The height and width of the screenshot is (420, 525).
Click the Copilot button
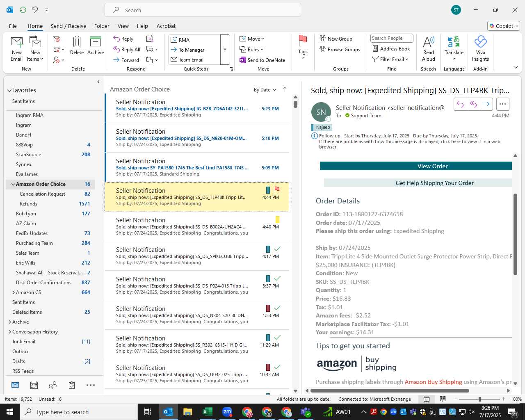[x=504, y=26]
